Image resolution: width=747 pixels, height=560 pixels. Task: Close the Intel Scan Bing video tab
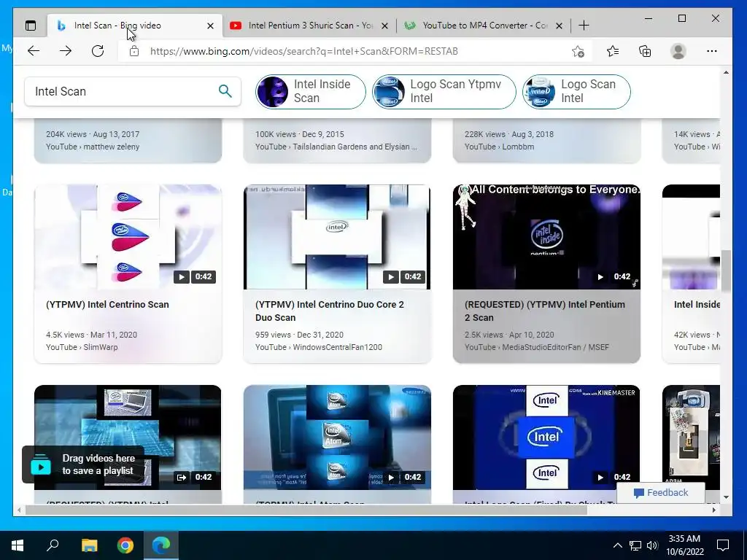coord(210,26)
